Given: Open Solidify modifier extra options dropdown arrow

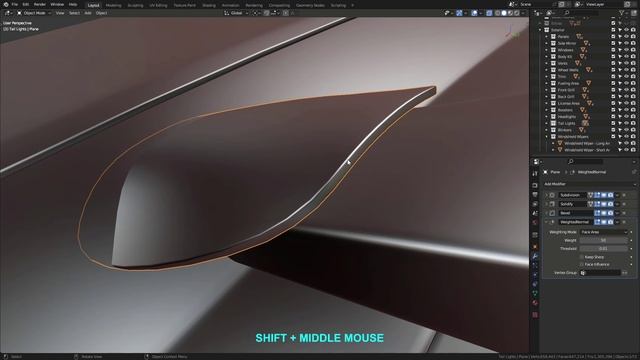Looking at the screenshot, I should (x=617, y=204).
